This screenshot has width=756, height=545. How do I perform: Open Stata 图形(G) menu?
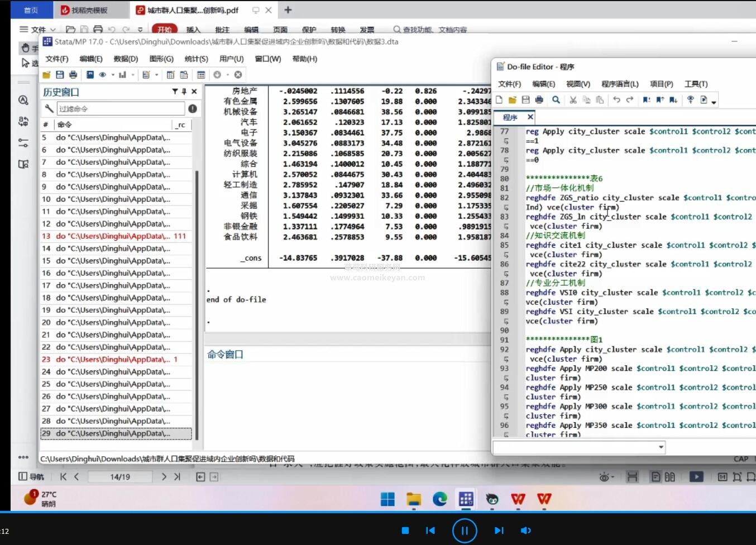(161, 59)
